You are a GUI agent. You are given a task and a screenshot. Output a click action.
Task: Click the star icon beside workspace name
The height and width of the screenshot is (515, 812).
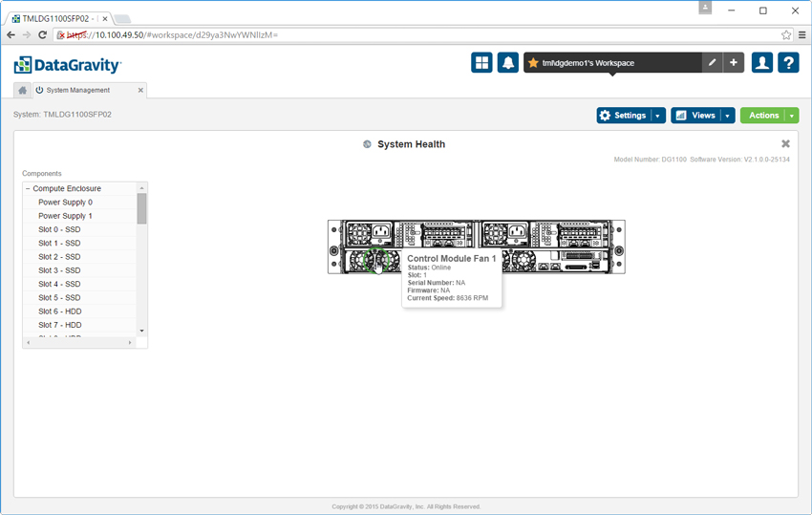tap(533, 63)
